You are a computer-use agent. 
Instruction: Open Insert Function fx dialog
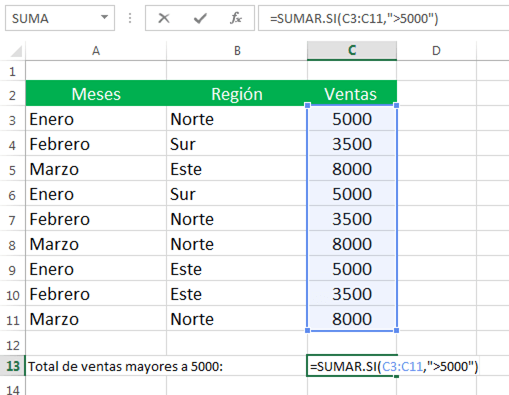click(236, 18)
